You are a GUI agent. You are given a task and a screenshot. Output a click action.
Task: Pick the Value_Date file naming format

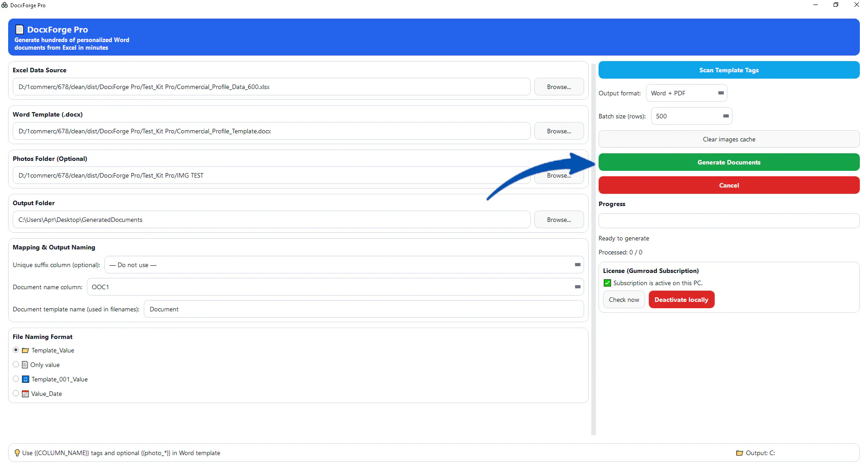coord(16,394)
